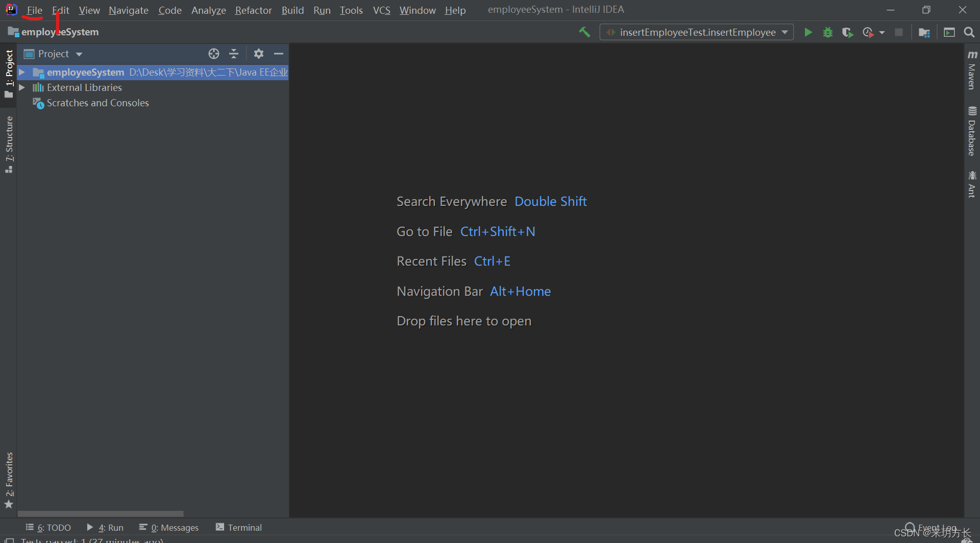Open Search Everywhere magnifier icon

coord(969,32)
